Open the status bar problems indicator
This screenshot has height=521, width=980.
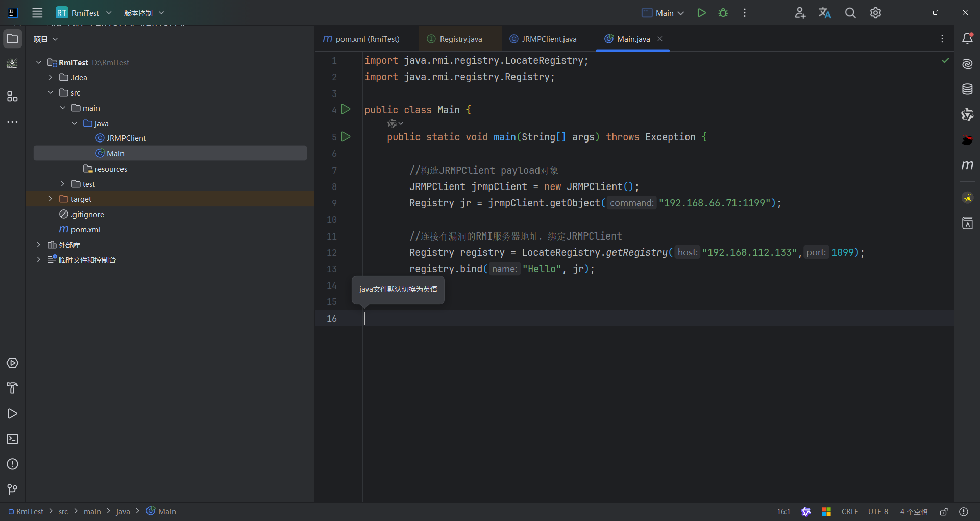[964, 512]
